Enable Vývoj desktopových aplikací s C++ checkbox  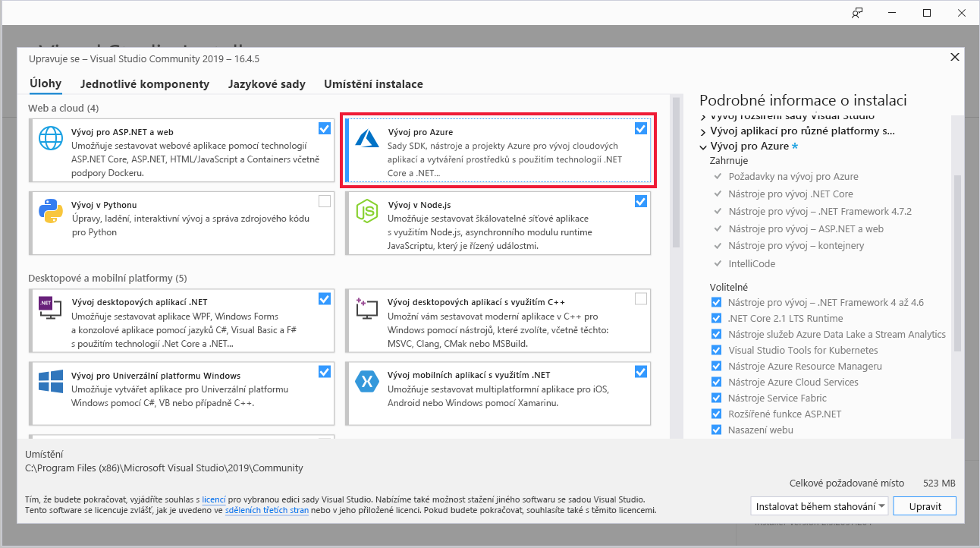tap(641, 298)
